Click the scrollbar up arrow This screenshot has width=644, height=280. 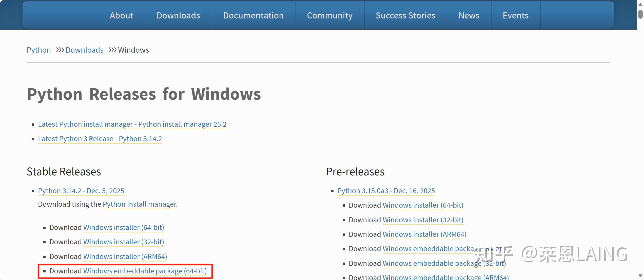click(640, 4)
